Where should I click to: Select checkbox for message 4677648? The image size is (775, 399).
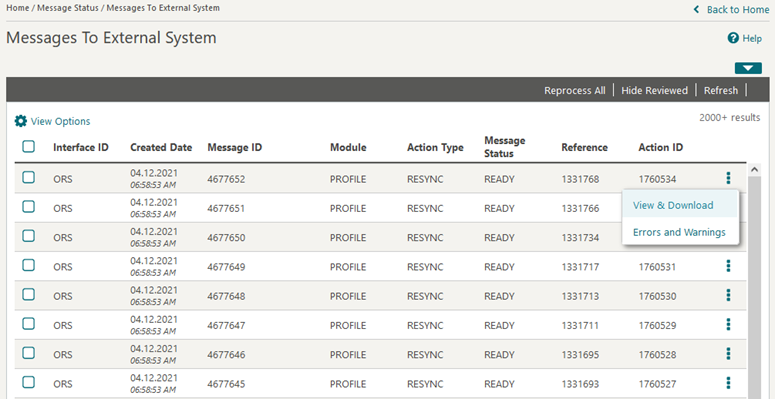29,294
